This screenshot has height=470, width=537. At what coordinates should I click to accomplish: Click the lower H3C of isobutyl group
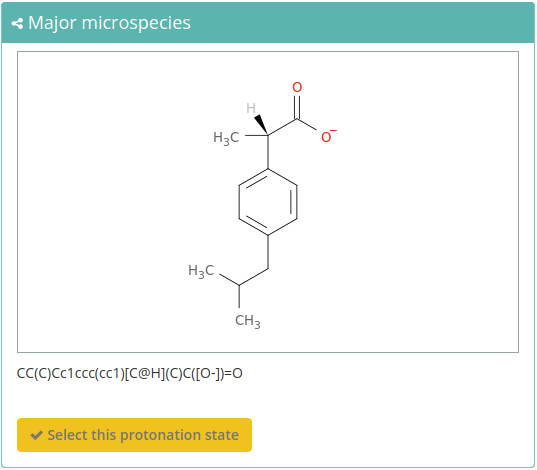201,271
